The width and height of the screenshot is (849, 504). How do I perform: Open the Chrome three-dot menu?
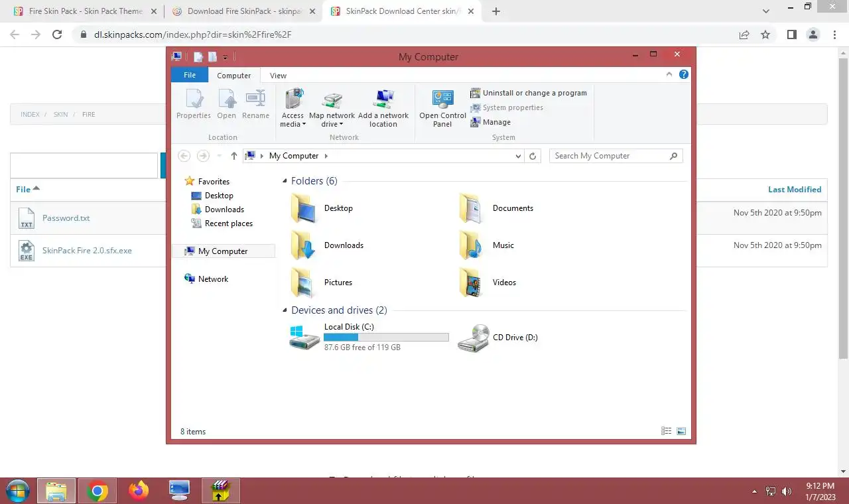(835, 34)
